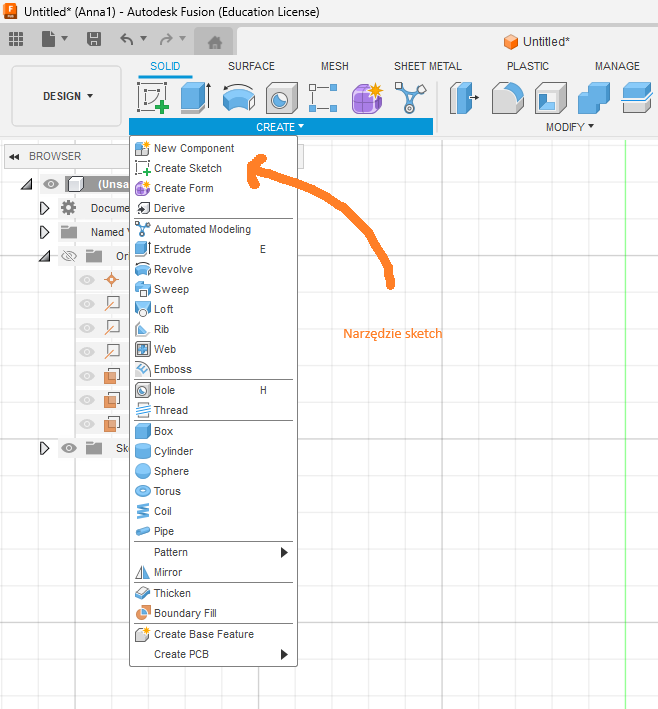This screenshot has width=658, height=709.
Task: Toggle visibility of the Sketches folder
Action: pyautogui.click(x=69, y=448)
